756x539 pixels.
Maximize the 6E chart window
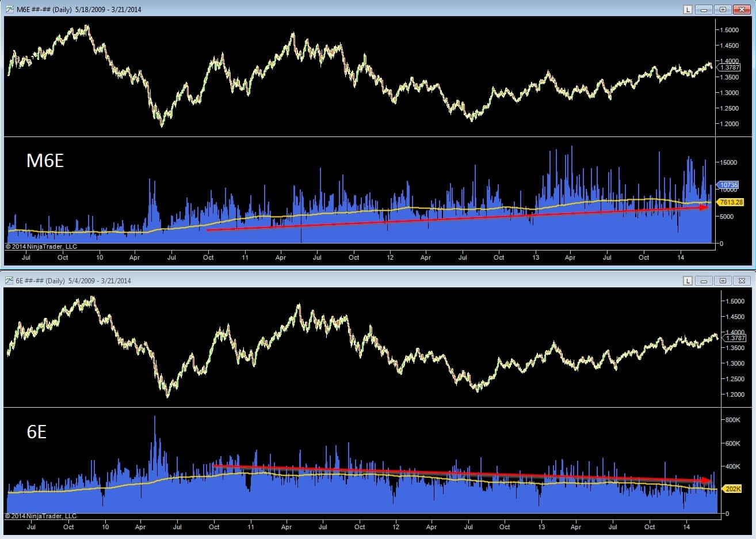(x=723, y=280)
